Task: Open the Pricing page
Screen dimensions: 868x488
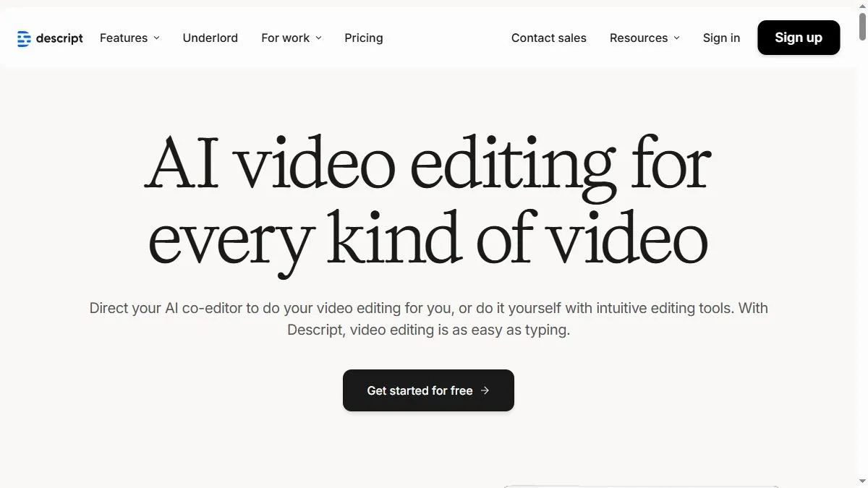Action: (x=364, y=38)
